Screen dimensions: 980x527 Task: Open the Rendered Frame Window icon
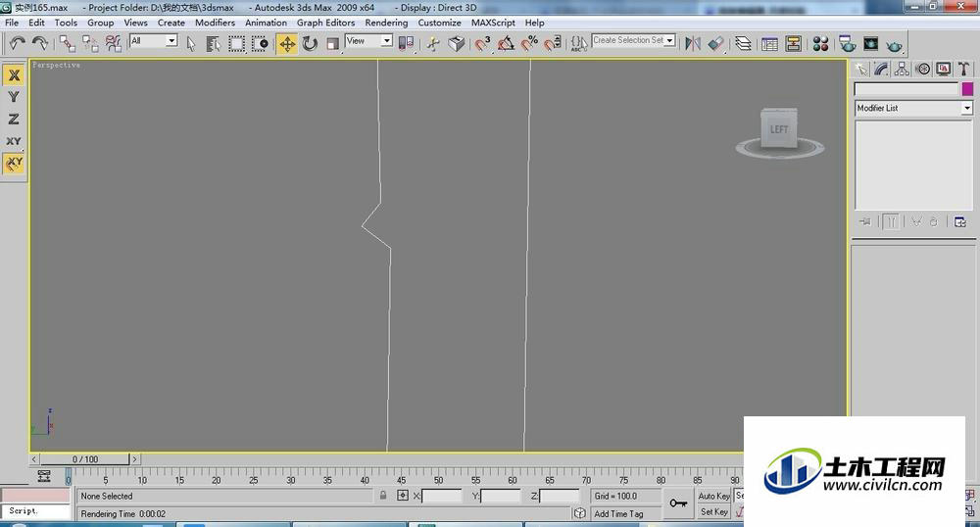870,43
